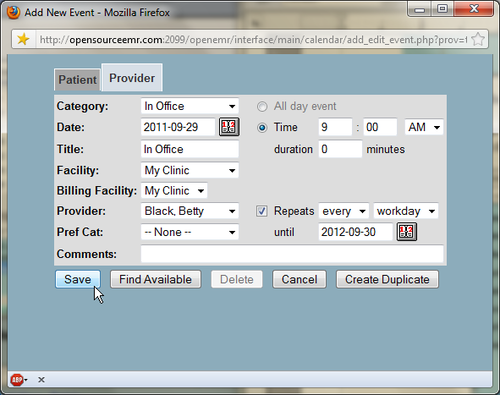This screenshot has height=395, width=500.
Task: Click the Find Available button
Action: tap(156, 279)
